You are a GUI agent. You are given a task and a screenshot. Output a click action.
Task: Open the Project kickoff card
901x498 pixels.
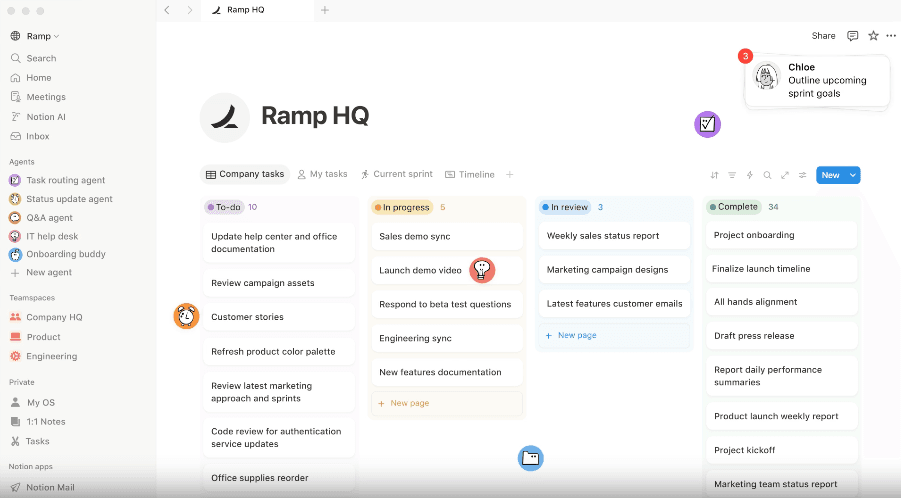point(781,450)
